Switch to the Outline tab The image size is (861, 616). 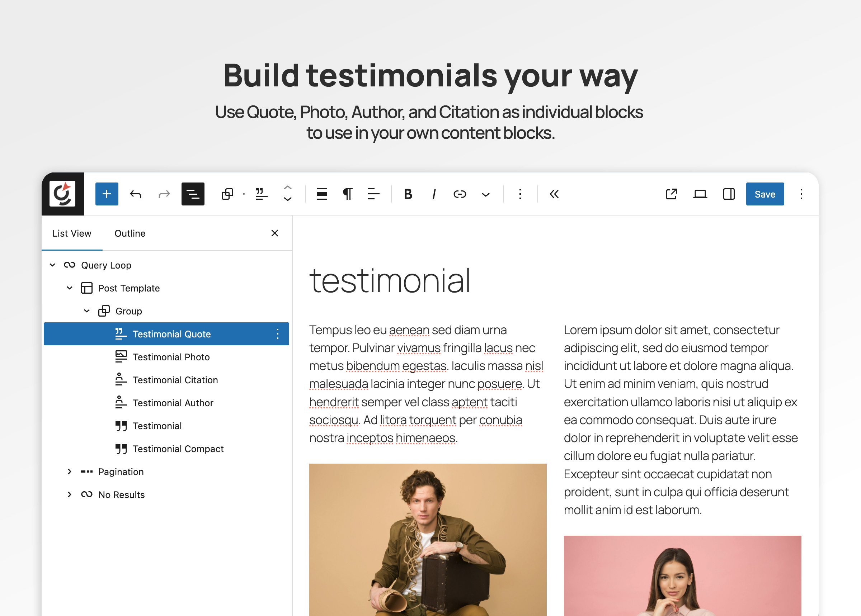pos(130,233)
